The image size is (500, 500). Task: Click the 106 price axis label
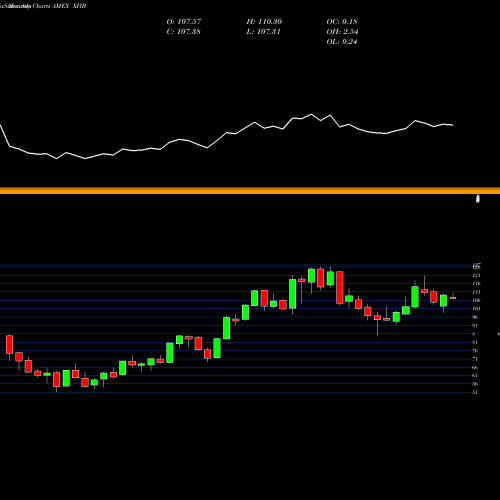tap(476, 300)
